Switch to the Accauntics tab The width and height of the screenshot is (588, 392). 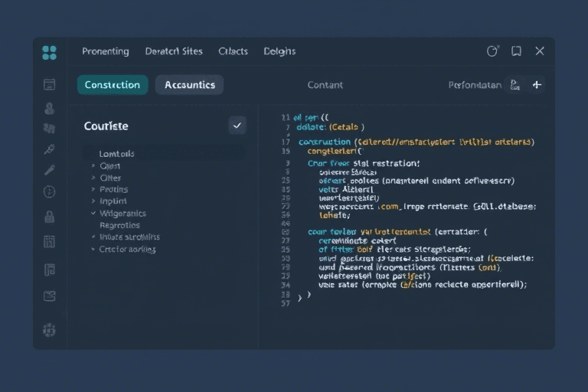coord(189,85)
